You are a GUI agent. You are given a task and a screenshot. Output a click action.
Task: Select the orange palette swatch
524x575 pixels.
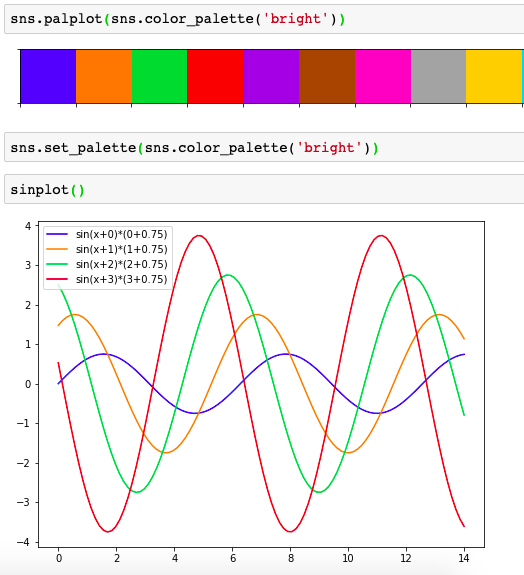click(104, 76)
